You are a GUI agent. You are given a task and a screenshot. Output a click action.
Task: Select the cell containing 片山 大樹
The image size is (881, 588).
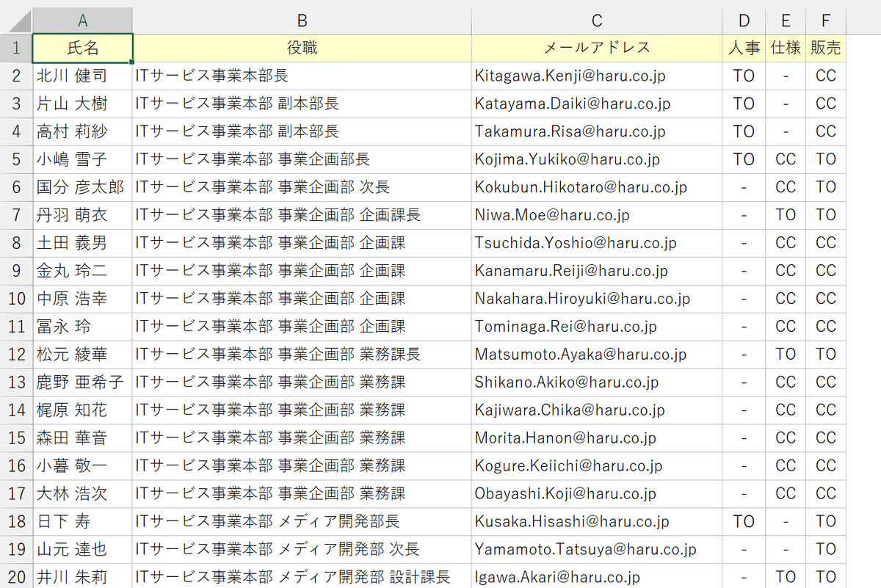(x=83, y=104)
